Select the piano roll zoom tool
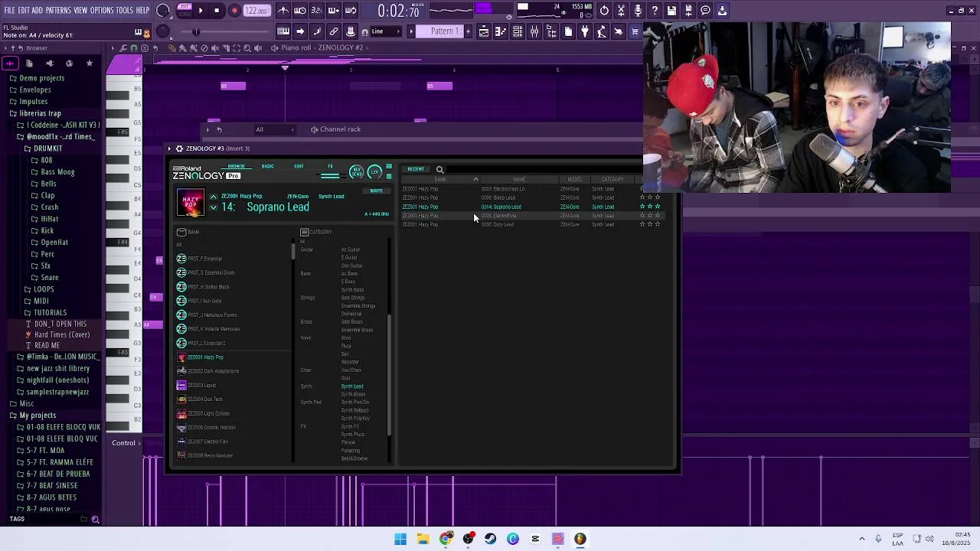Viewport: 980px width, 551px height. 247,47
